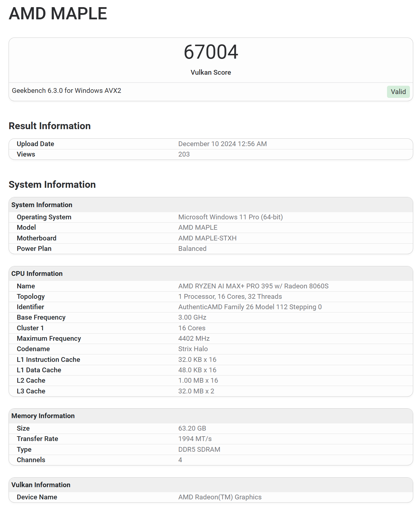Click the upload date value December 10 2024
Viewport: 420px width, 505px height.
point(222,144)
